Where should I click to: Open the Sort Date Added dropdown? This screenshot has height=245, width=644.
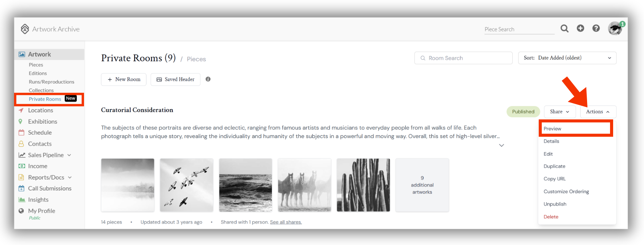pos(567,58)
